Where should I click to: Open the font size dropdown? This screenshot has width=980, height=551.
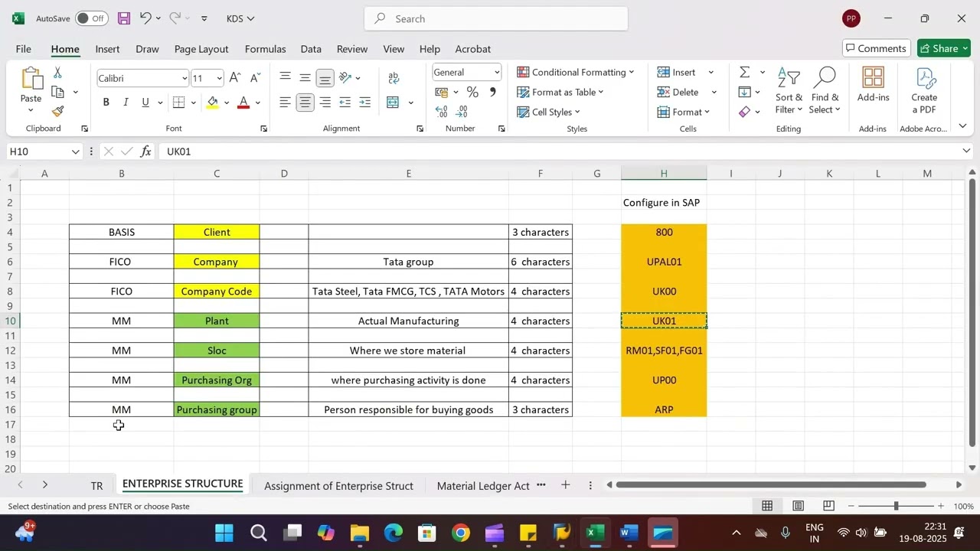click(219, 78)
